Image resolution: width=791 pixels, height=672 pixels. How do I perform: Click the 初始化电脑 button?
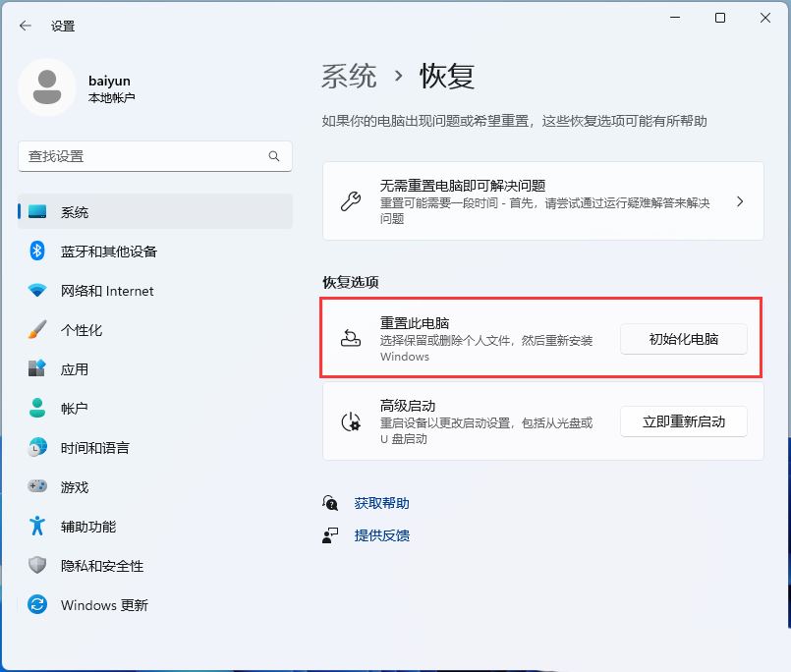click(684, 339)
